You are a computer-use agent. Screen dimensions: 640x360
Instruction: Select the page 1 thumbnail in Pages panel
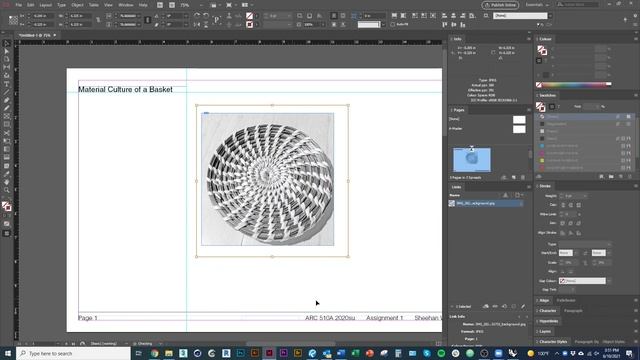(472, 160)
